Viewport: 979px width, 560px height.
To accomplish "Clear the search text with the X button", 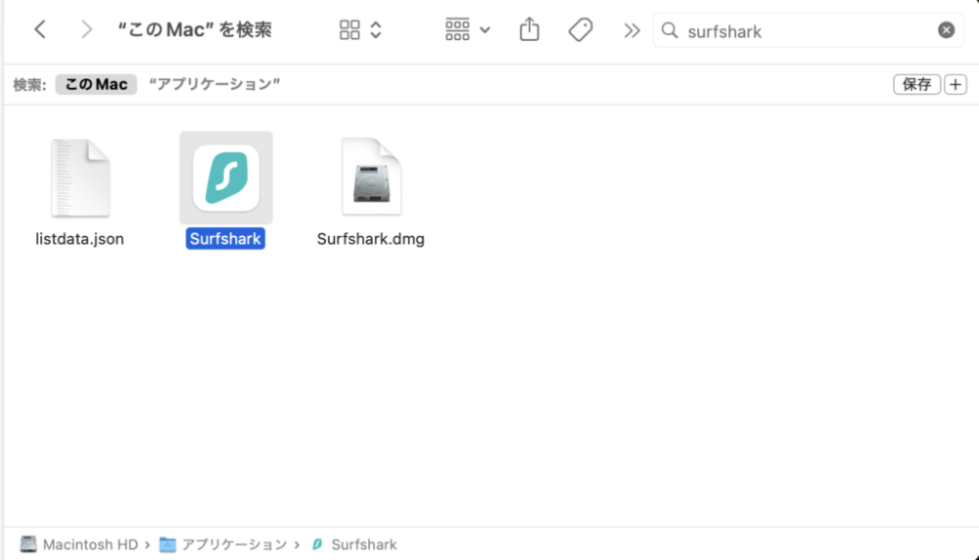I will click(x=946, y=30).
